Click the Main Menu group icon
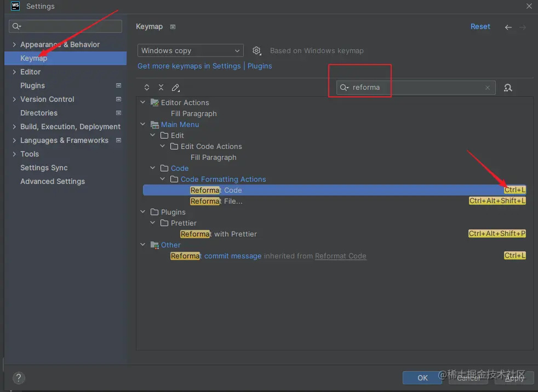Viewport: 538px width, 392px height. [154, 124]
